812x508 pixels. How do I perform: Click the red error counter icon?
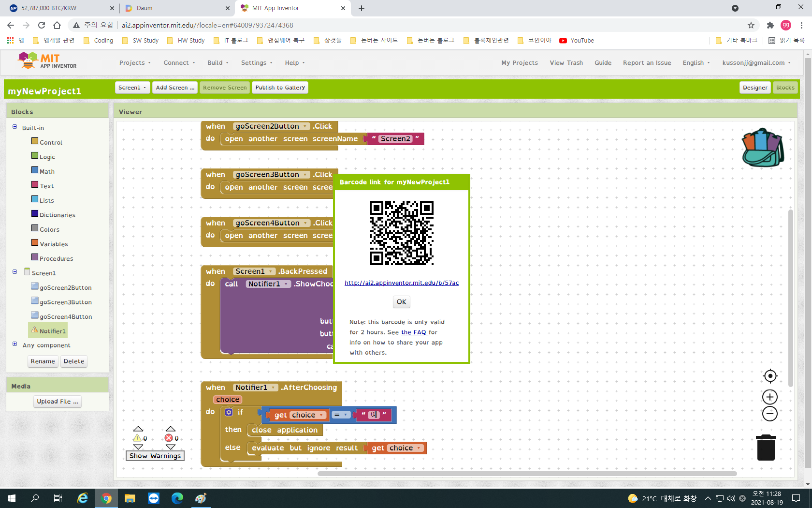pos(169,438)
